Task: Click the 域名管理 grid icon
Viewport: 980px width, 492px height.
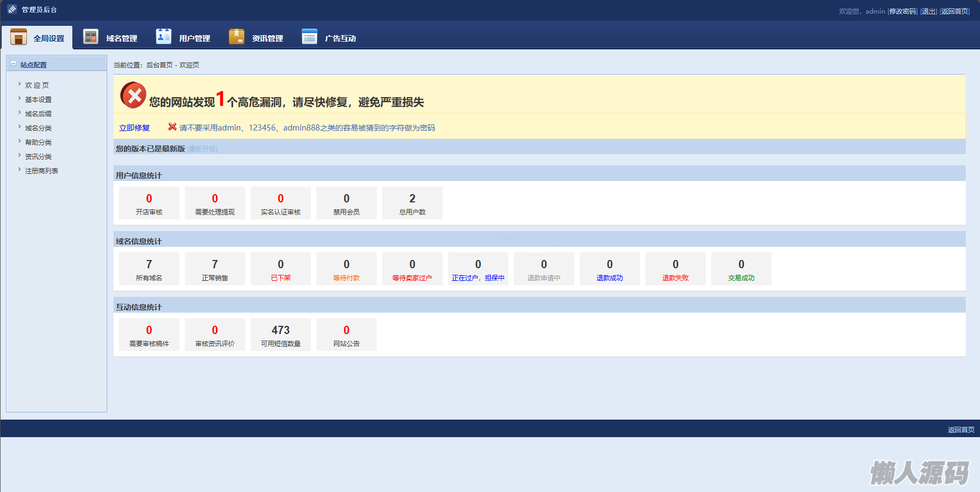Action: click(90, 37)
